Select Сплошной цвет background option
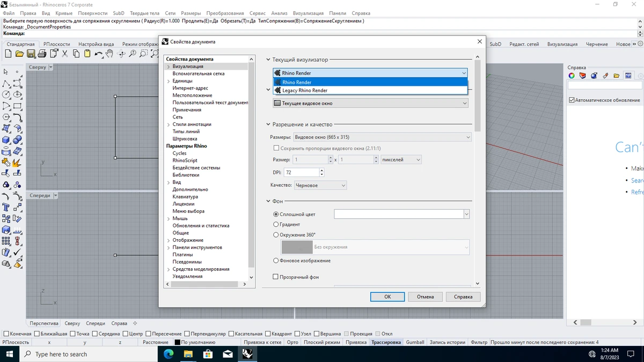644x362 pixels. (294, 214)
